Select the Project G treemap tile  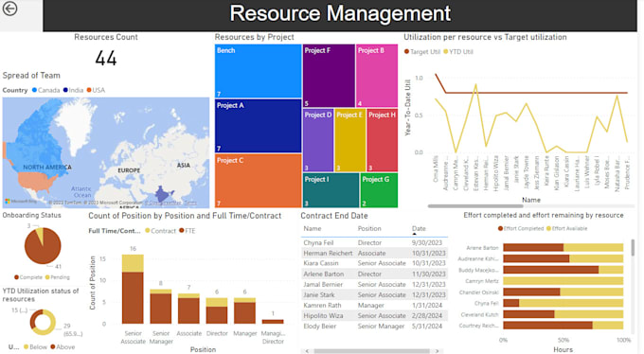(379, 189)
